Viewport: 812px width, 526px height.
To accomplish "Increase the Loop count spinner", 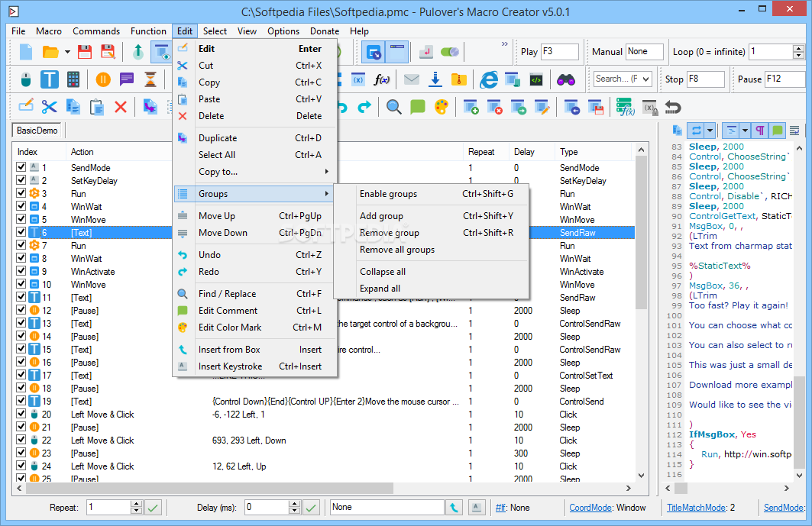I will [798, 48].
